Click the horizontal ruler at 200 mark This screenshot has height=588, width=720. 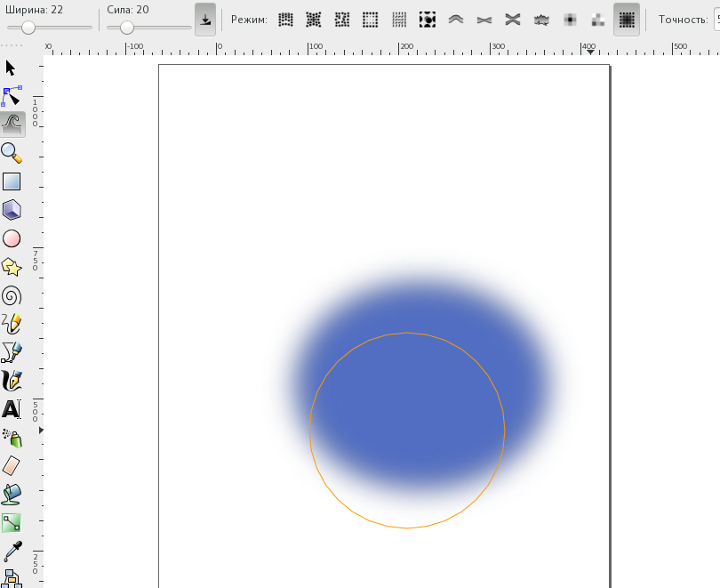(x=406, y=48)
